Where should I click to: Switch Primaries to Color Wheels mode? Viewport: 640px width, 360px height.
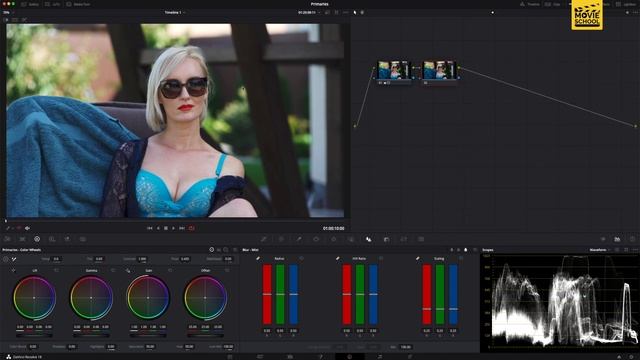(x=211, y=250)
